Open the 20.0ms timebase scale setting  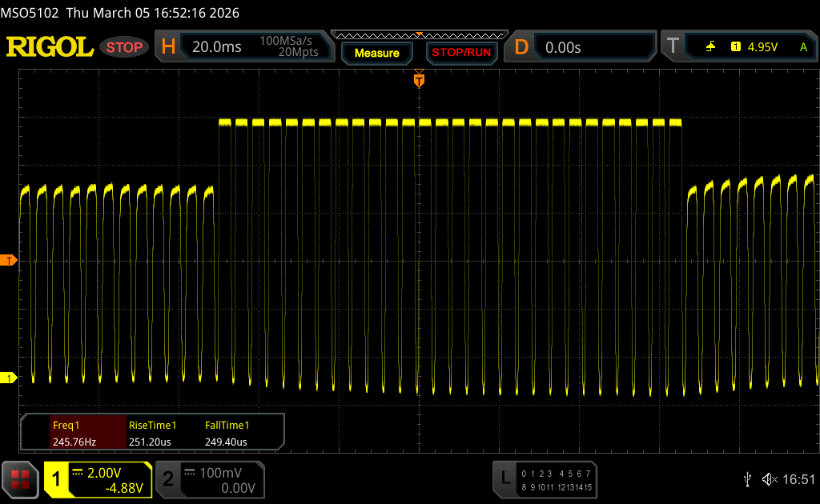coord(217,47)
